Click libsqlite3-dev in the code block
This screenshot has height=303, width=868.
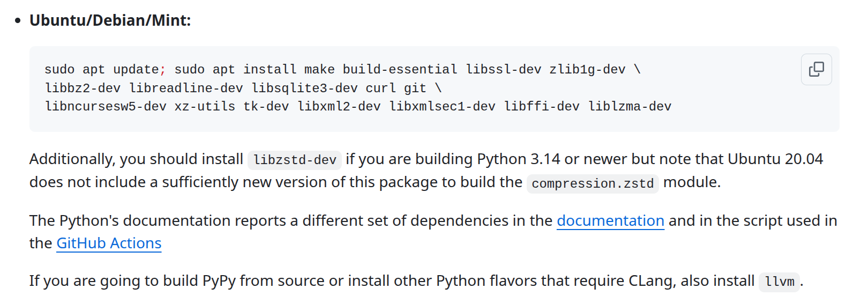pos(304,88)
